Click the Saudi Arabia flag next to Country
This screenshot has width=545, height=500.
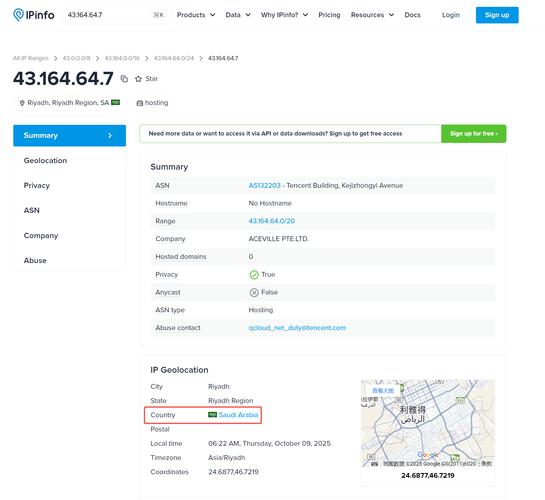pyautogui.click(x=212, y=415)
